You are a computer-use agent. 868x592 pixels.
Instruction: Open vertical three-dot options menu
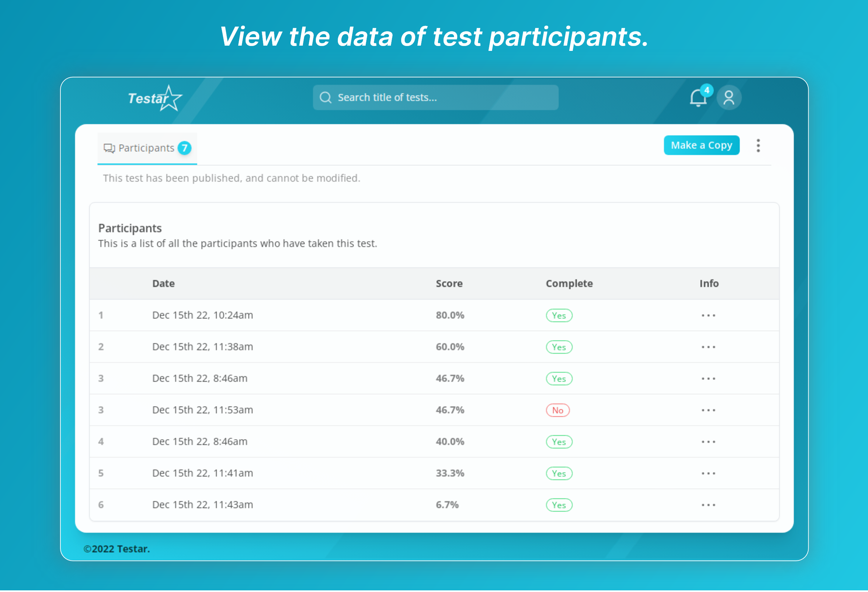758,145
